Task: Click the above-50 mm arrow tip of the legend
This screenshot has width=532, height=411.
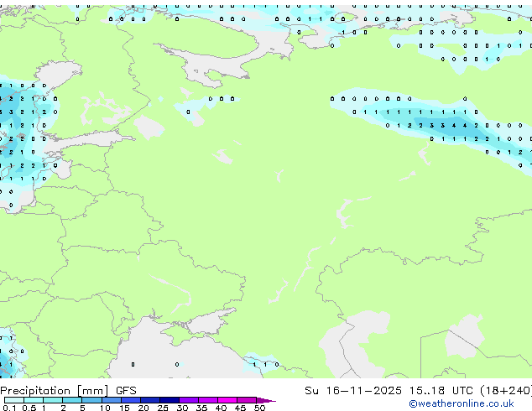Action: [x=266, y=400]
